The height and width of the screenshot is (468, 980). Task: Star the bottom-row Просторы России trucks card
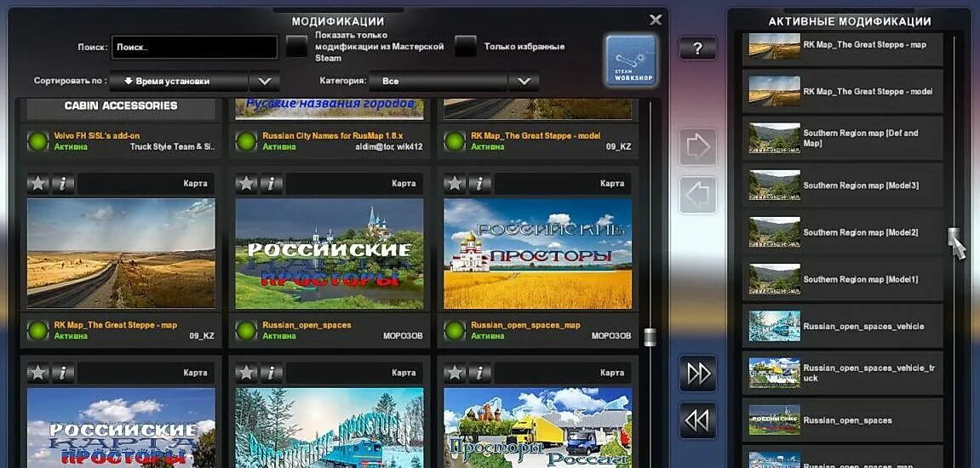tap(455, 373)
